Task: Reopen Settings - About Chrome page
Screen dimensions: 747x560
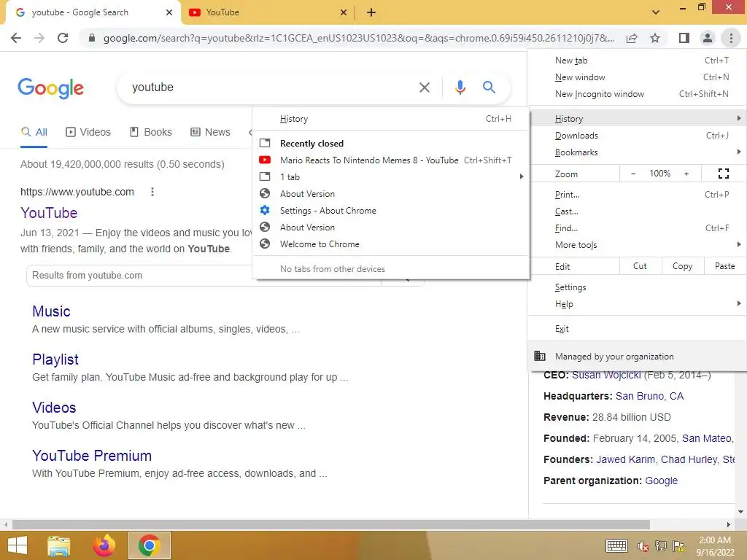Action: coord(391,211)
